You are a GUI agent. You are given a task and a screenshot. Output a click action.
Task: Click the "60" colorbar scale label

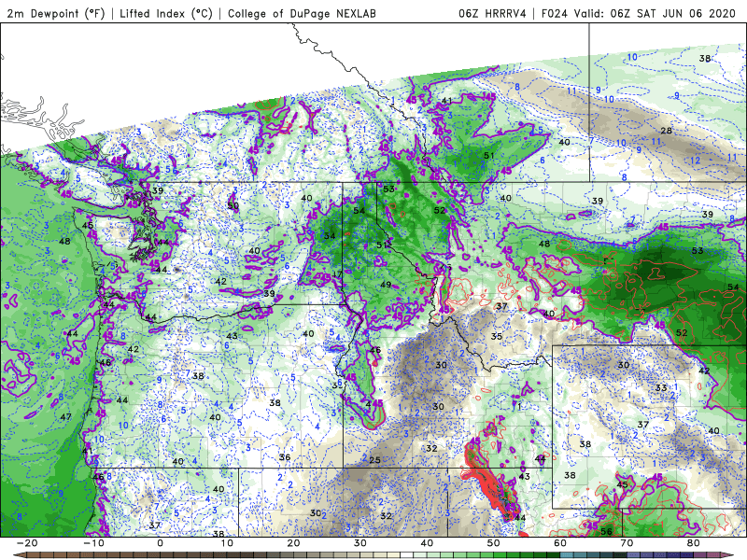pyautogui.click(x=560, y=543)
